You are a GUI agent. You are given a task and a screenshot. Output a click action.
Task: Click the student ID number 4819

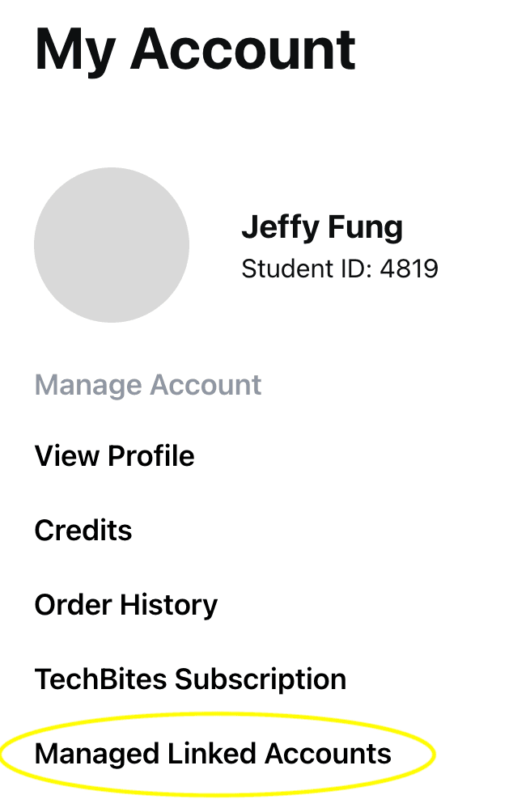[x=409, y=269]
